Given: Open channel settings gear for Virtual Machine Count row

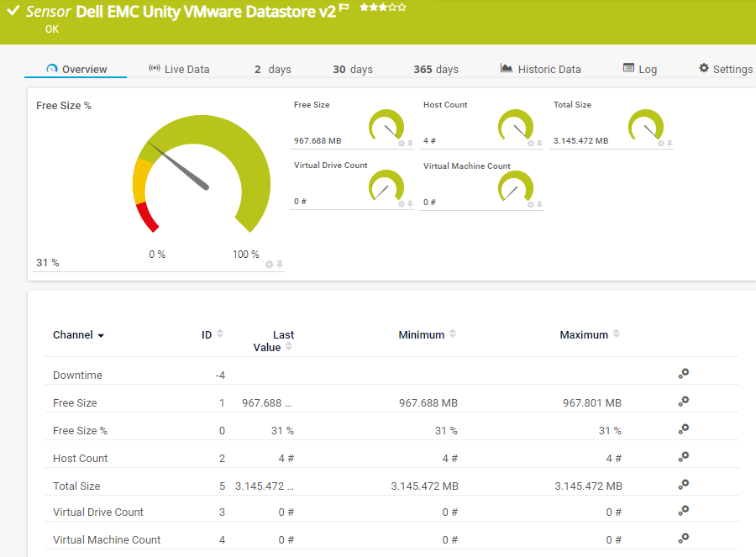Looking at the screenshot, I should [x=684, y=538].
